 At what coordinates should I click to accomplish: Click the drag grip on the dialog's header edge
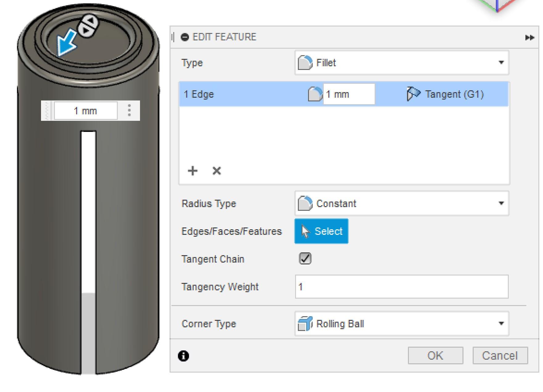pyautogui.click(x=173, y=37)
